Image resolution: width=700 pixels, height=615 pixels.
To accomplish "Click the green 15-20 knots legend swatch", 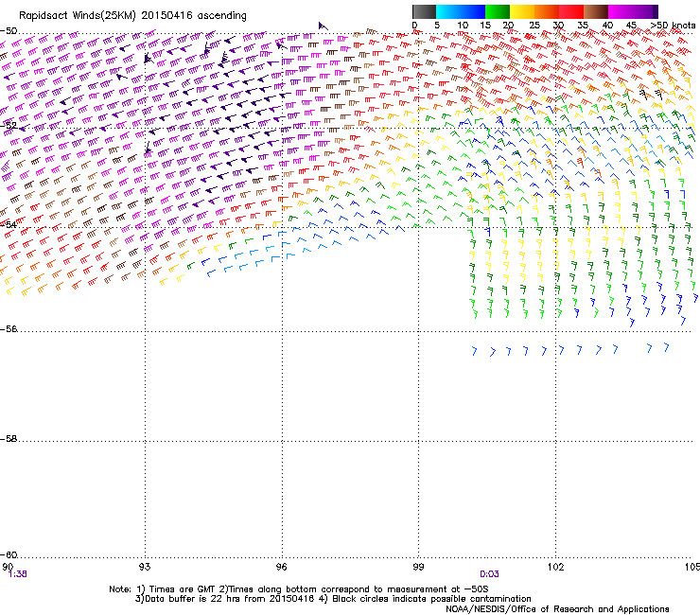I will [x=498, y=11].
